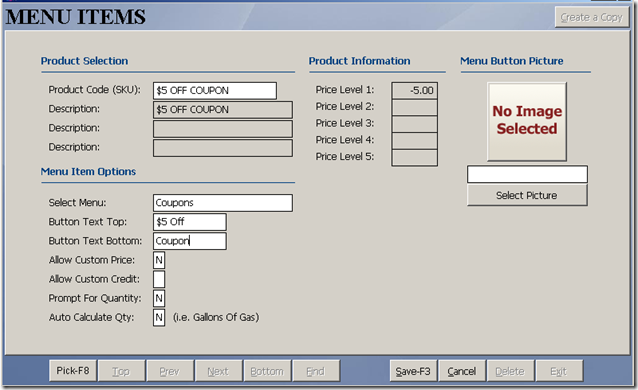Toggle the Auto Calculate Qty field
The width and height of the screenshot is (638, 390).
coord(159,318)
